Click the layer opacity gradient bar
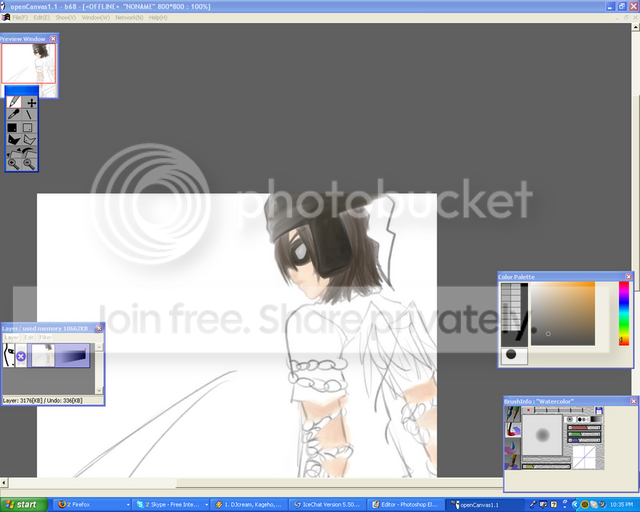The image size is (640, 512). (x=72, y=355)
